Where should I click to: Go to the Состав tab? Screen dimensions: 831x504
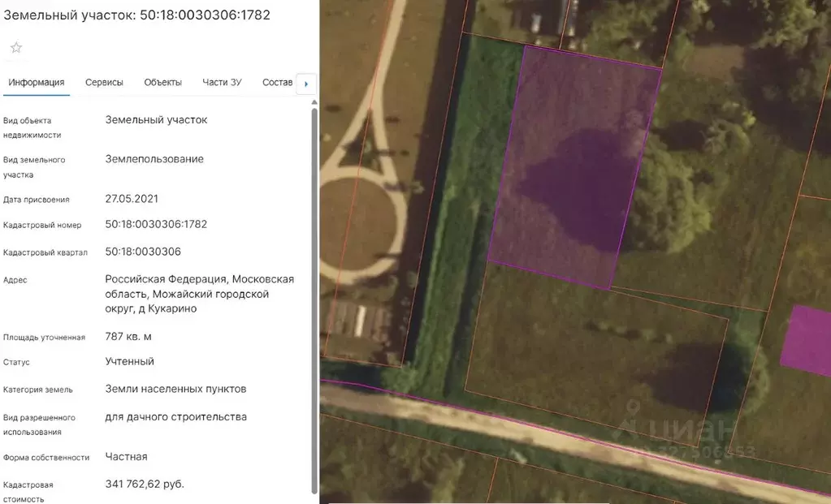[x=277, y=83]
